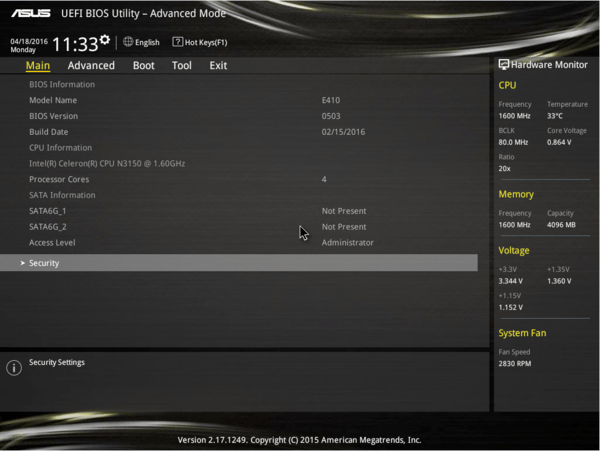This screenshot has height=451, width=600.
Task: Click the gear icon beside the clock
Action: tap(105, 40)
